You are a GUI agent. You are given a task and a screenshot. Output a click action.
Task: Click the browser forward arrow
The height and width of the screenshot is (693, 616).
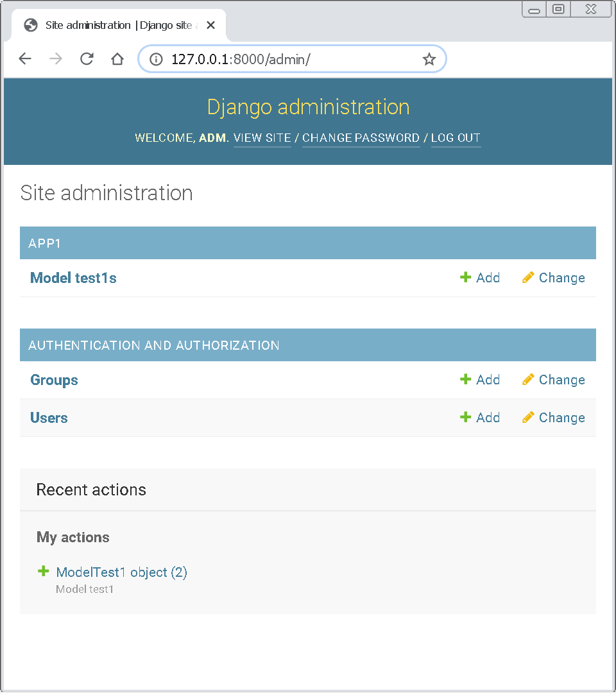(56, 58)
